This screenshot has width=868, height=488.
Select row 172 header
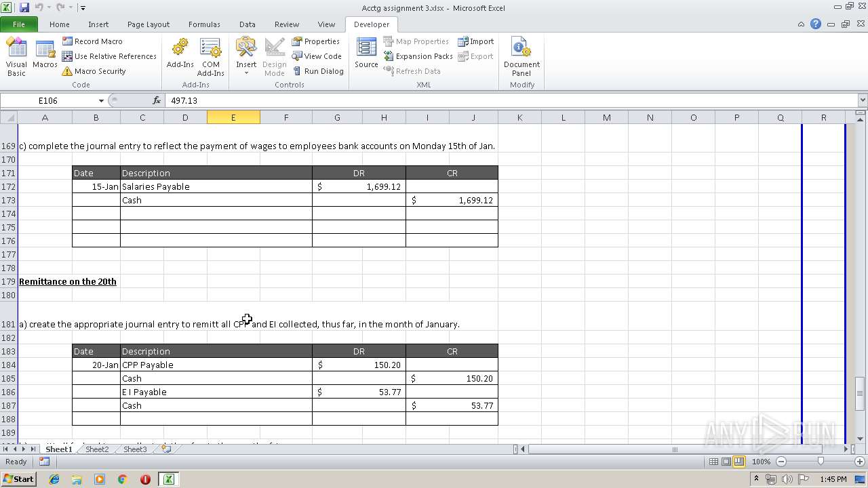coord(9,186)
